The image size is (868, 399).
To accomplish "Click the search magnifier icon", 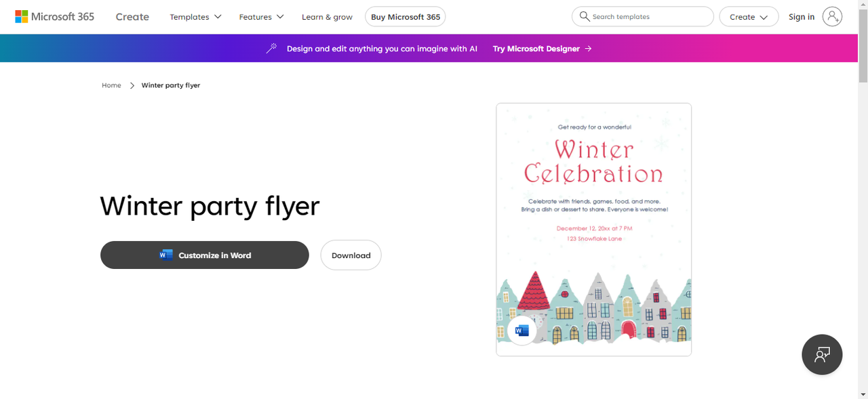I will pyautogui.click(x=585, y=16).
